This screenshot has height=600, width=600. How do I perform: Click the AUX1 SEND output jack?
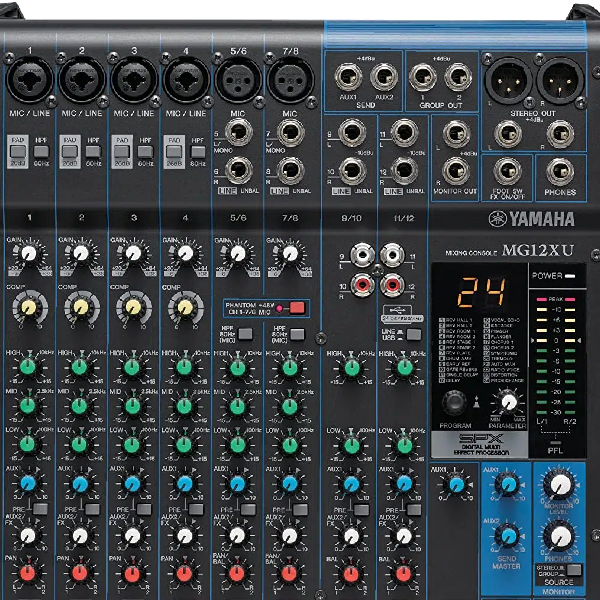[348, 77]
